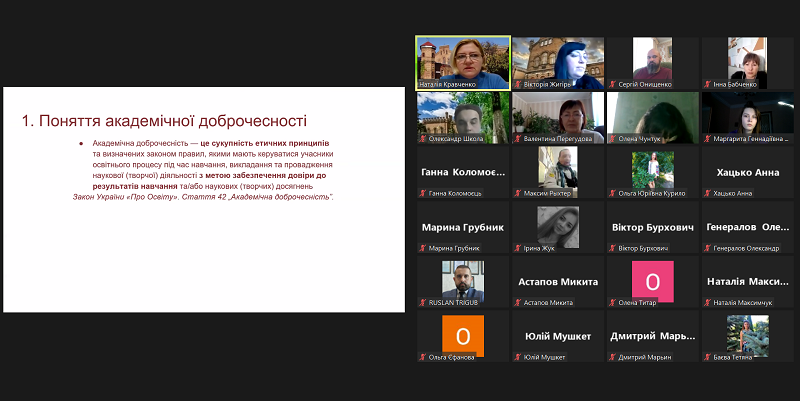
Task: Click Олена Титар's pink avatar icon
Action: 652,279
